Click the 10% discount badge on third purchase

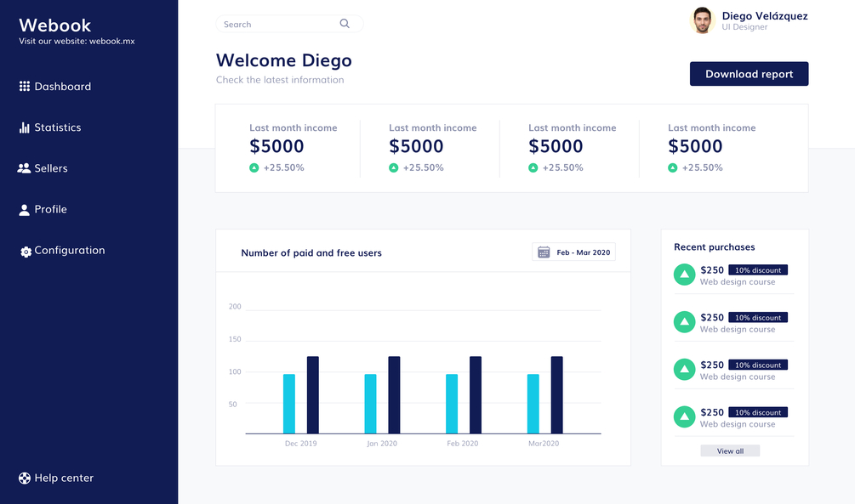tap(758, 365)
